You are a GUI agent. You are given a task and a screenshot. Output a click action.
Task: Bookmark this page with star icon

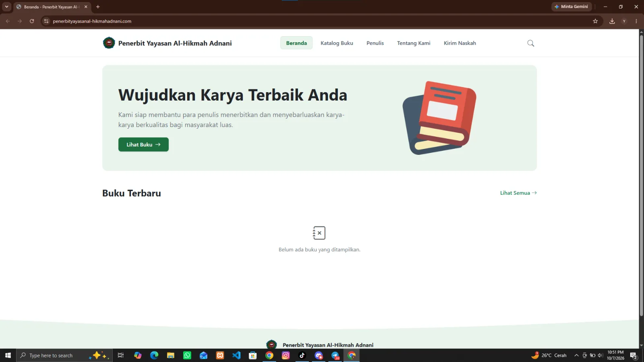click(595, 21)
